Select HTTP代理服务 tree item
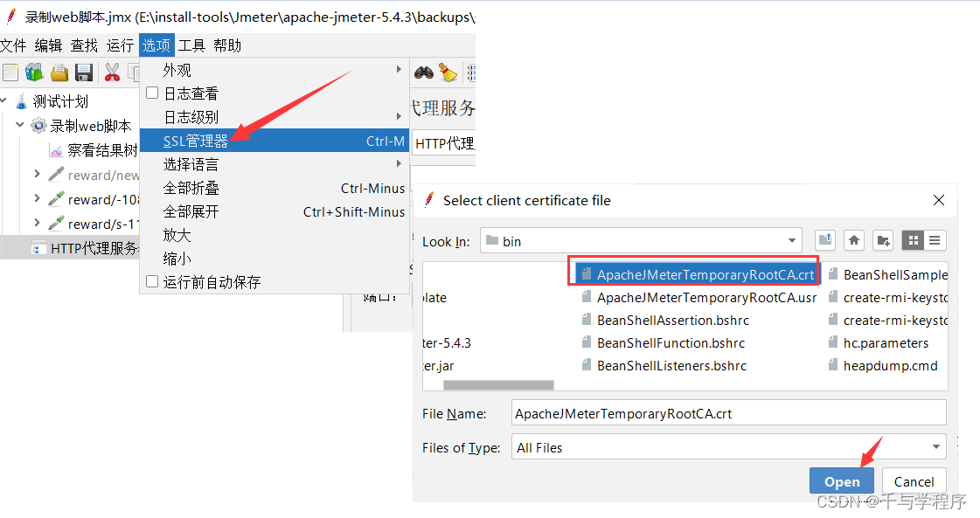The image size is (980, 518). [x=86, y=248]
